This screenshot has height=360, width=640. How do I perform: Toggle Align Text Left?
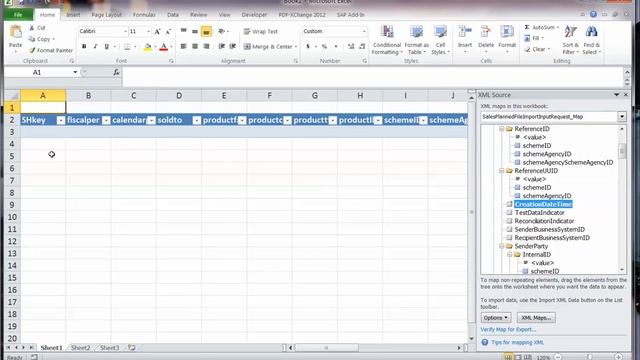[184, 47]
